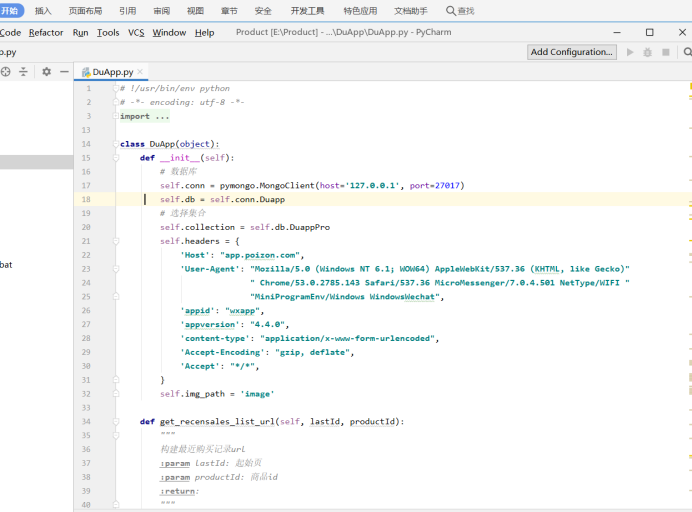The image size is (692, 512).
Task: Open the VCS menu
Action: point(136,32)
